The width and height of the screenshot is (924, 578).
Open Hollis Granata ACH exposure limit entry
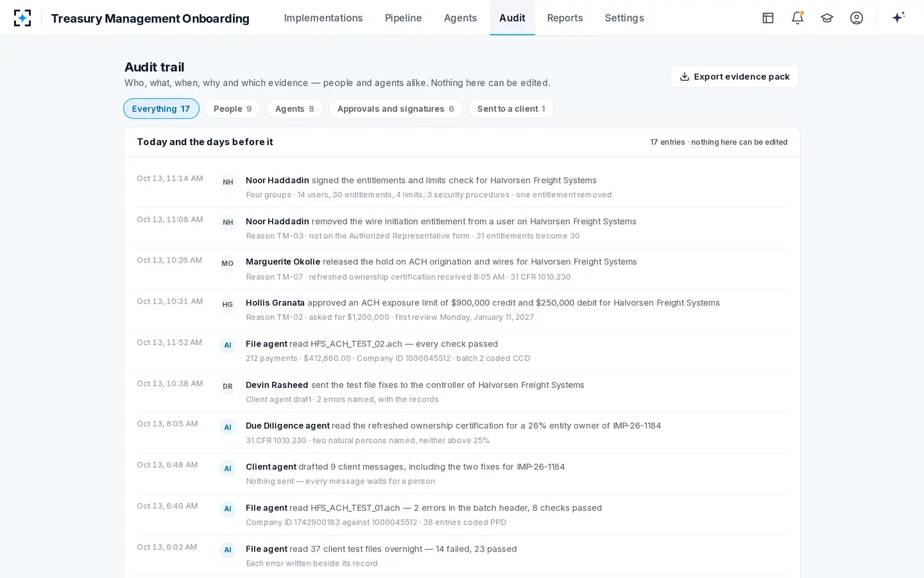coord(462,310)
